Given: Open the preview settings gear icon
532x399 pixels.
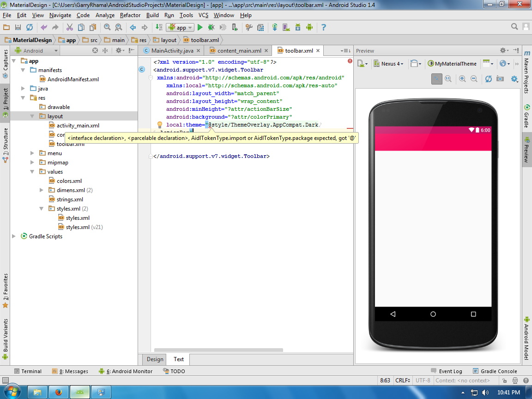Looking at the screenshot, I should 514,79.
